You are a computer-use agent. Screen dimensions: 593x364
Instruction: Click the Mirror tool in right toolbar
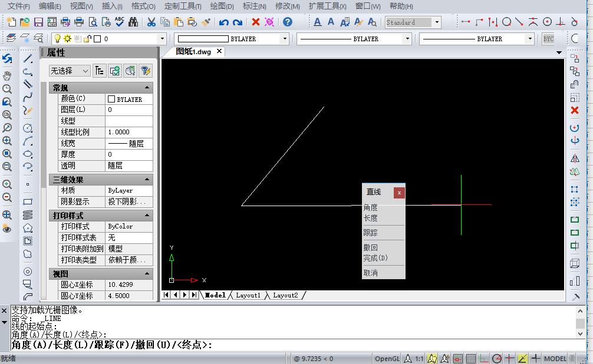point(575,158)
